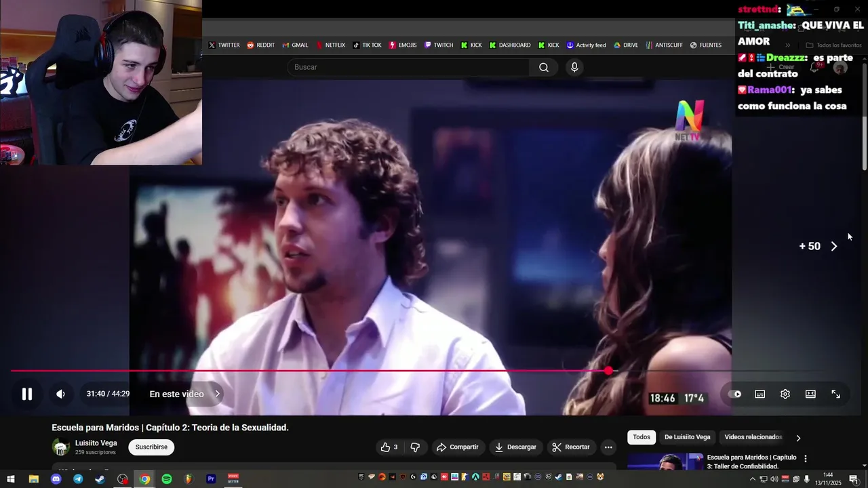Open Voicemeeter from taskbar
The width and height of the screenshot is (868, 488).
(233, 479)
